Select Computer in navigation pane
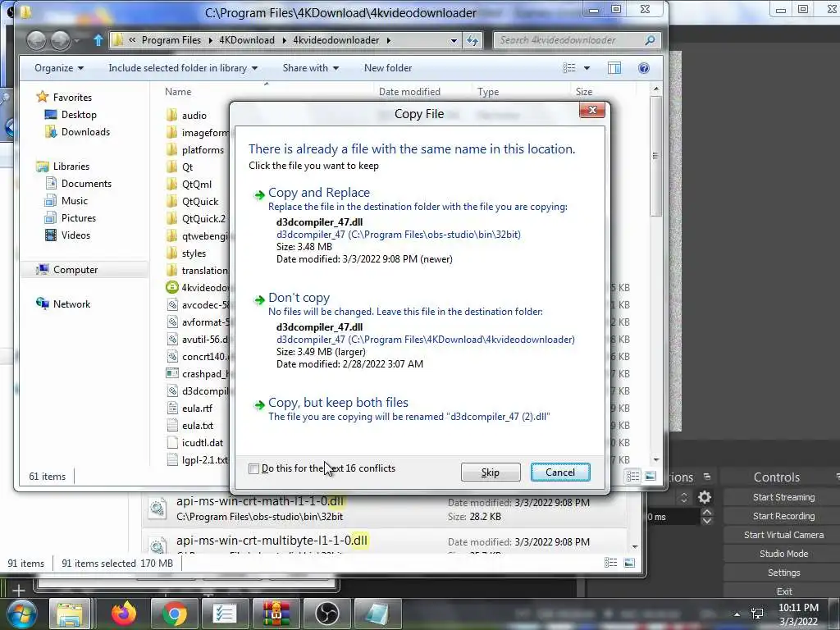 pyautogui.click(x=75, y=270)
